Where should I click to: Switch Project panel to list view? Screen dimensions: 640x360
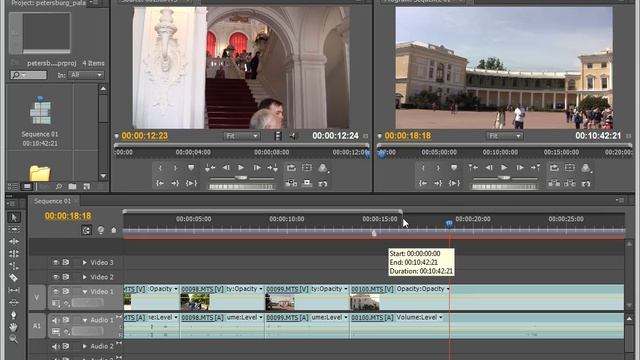tap(13, 187)
